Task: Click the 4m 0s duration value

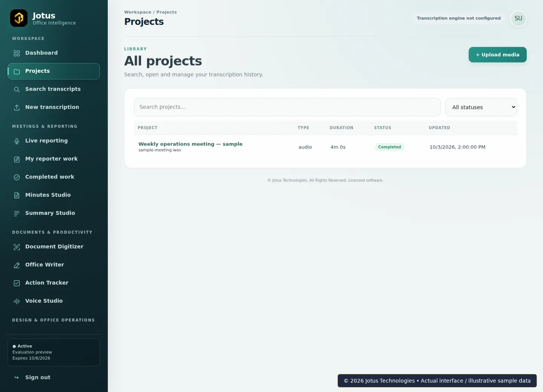Action: click(338, 147)
